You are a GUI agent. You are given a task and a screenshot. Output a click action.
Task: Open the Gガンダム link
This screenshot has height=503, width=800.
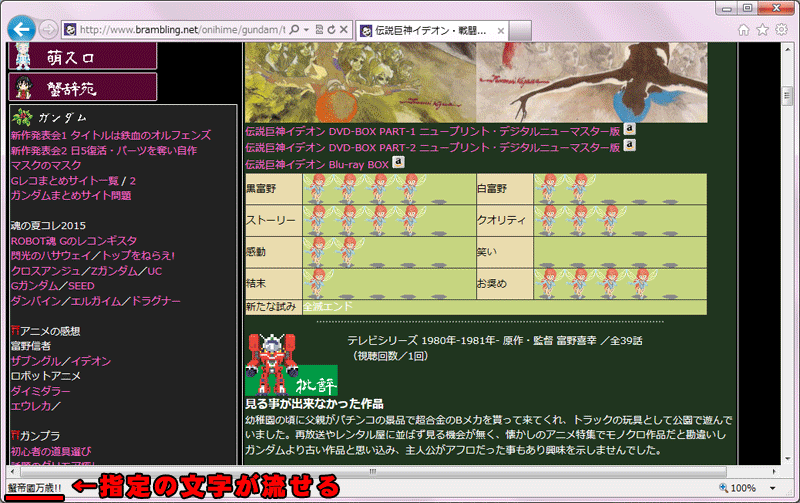pos(34,286)
